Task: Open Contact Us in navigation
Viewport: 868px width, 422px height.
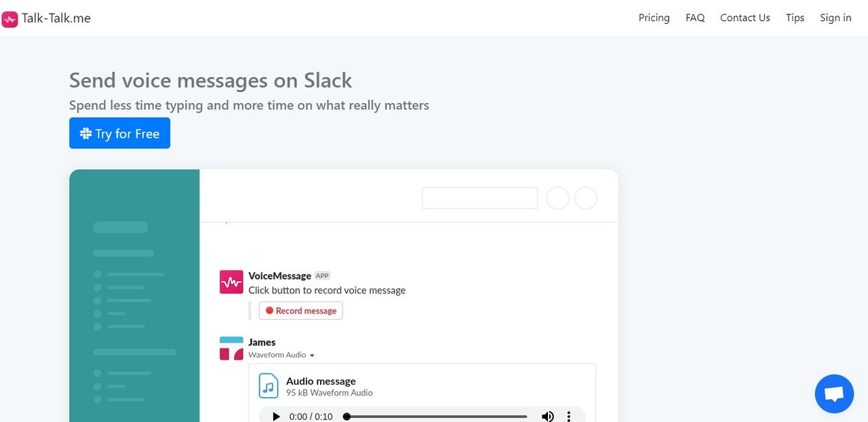Action: 745,18
